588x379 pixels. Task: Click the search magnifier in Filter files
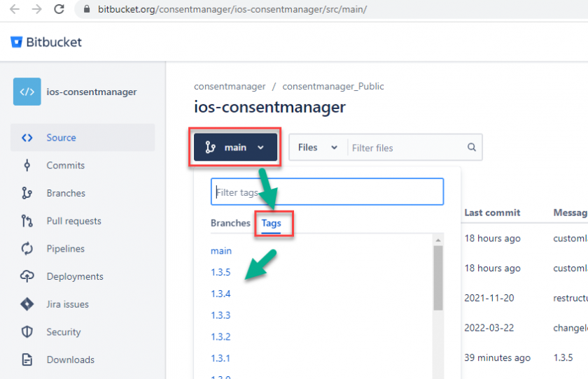[x=471, y=147]
